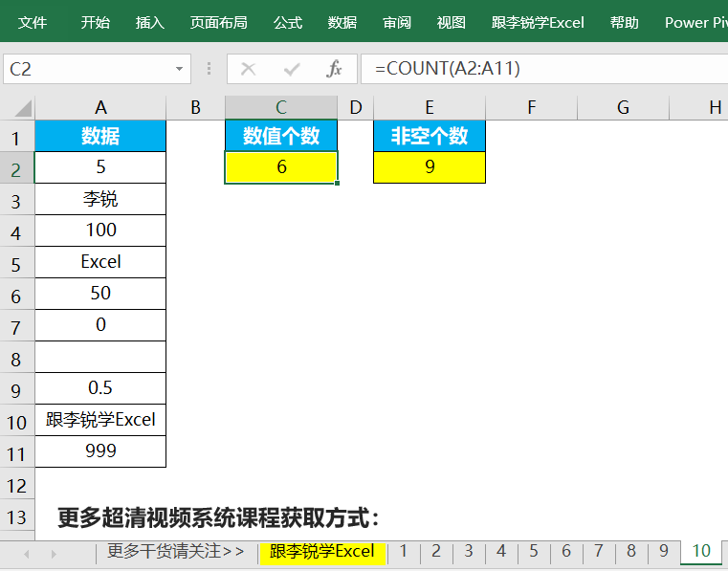Viewport: 728px width, 571px height.
Task: Click the Enter checkmark icon in formula bar
Action: point(292,69)
